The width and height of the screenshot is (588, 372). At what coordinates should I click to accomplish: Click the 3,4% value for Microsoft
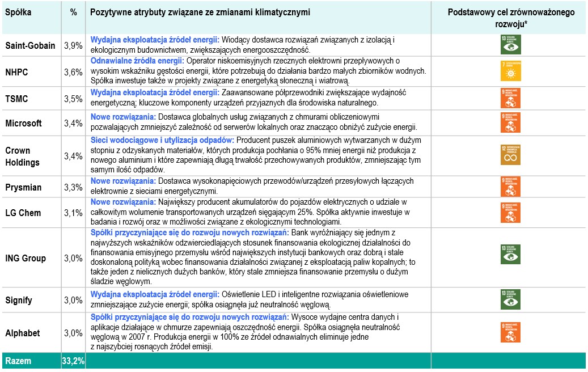click(73, 124)
